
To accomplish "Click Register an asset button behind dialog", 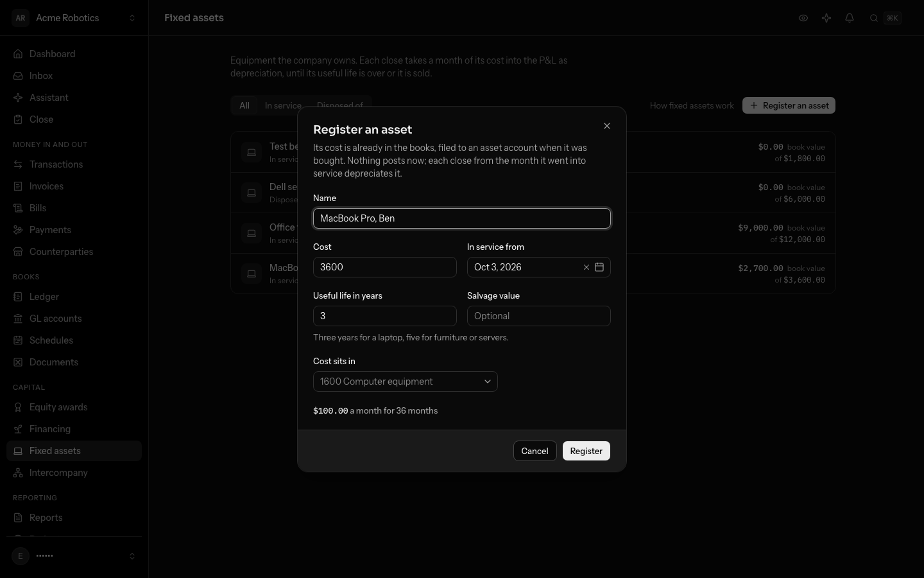I will (x=789, y=105).
